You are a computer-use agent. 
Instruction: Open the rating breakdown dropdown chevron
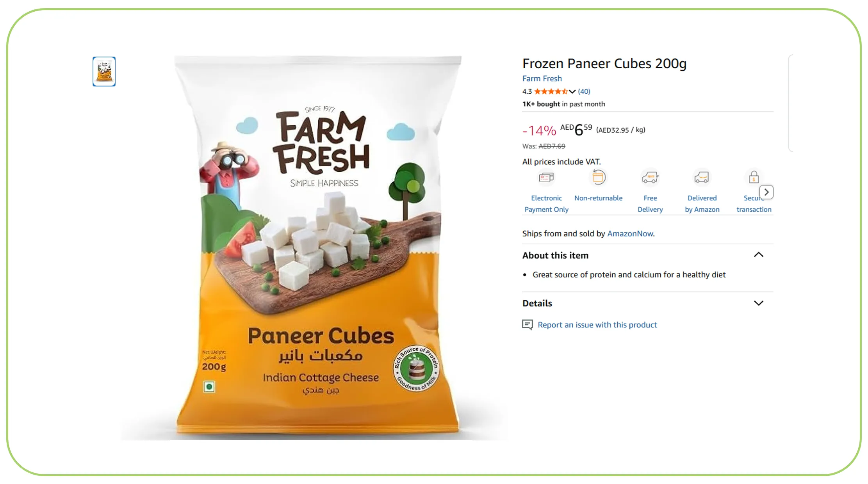572,92
